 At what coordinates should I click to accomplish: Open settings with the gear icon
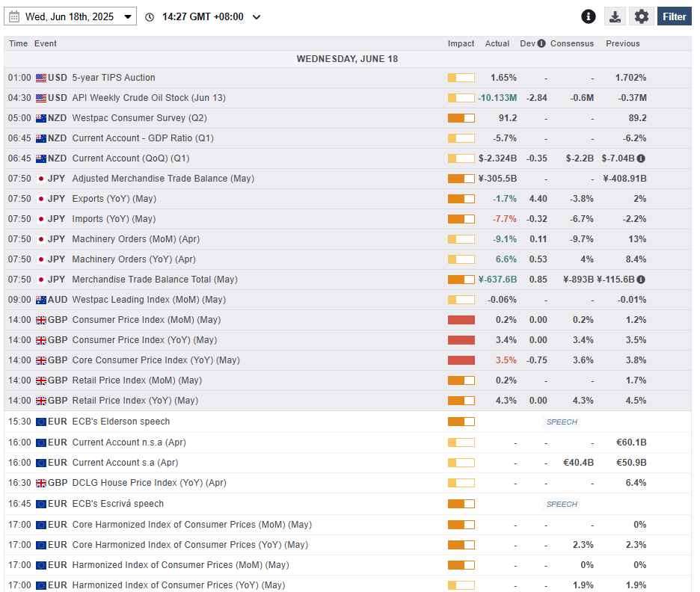642,16
